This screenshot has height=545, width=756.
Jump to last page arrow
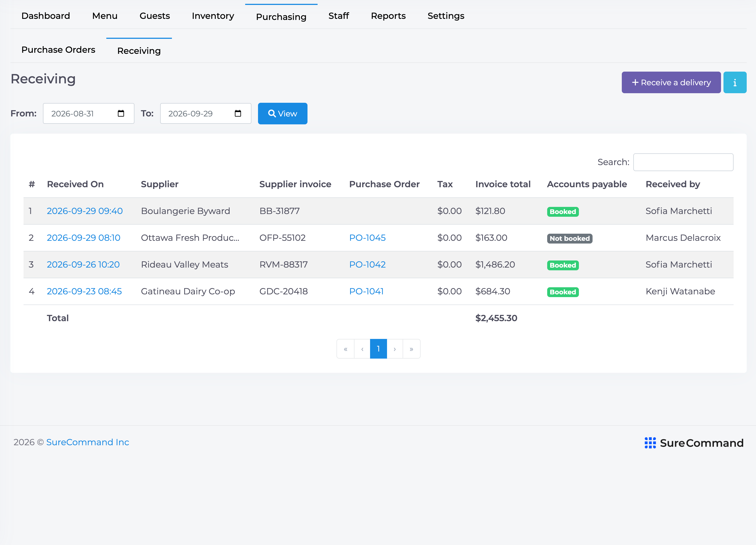pos(411,349)
